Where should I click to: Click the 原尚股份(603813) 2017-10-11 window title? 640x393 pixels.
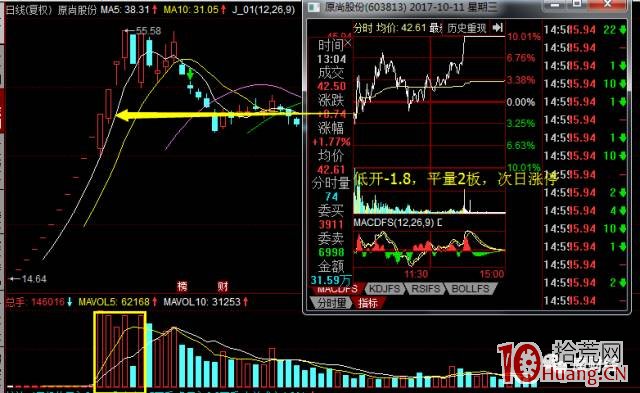coord(411,7)
